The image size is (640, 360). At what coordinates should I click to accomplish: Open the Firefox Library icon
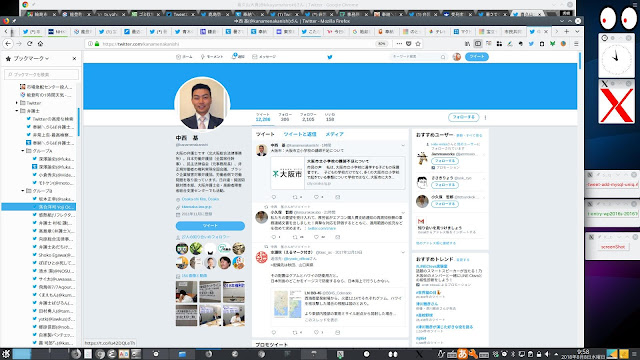pos(467,44)
